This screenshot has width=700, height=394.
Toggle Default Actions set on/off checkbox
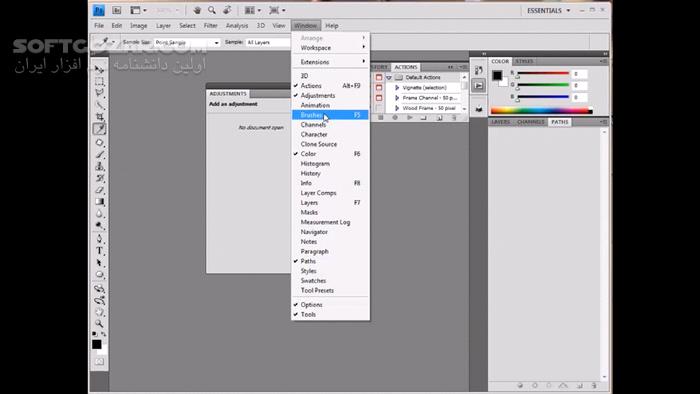tap(379, 77)
